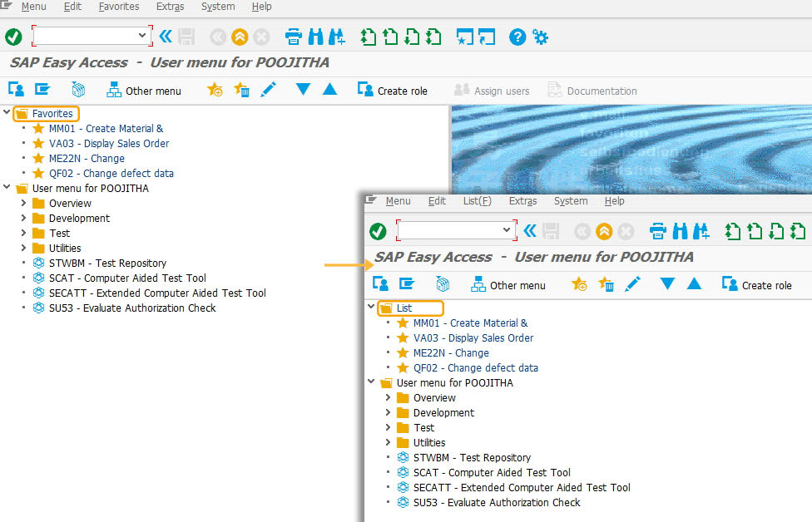
Task: Open SAP Business Workplace icon in back window
Action: point(78,90)
